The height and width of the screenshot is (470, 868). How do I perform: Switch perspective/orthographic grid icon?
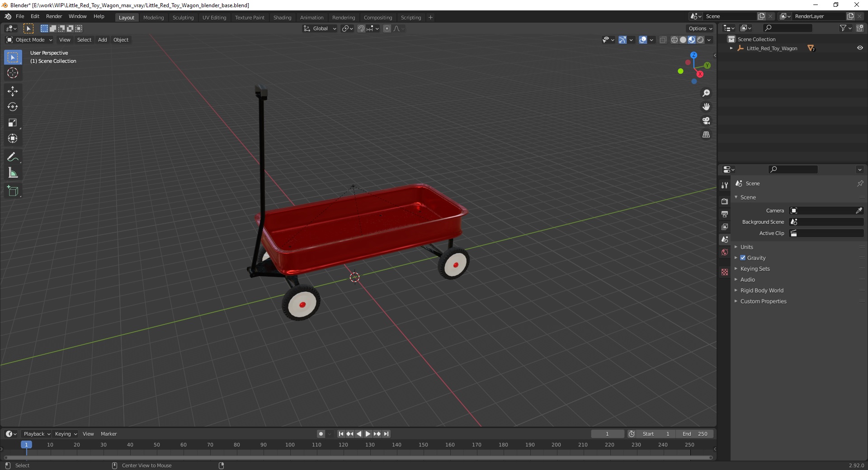(706, 135)
